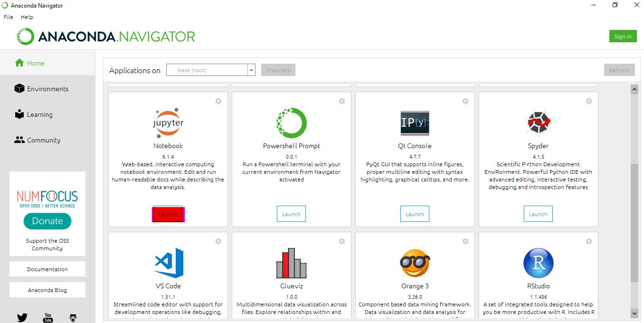This screenshot has width=644, height=323.
Task: Click the RStudio blue R icon
Action: coord(538,263)
